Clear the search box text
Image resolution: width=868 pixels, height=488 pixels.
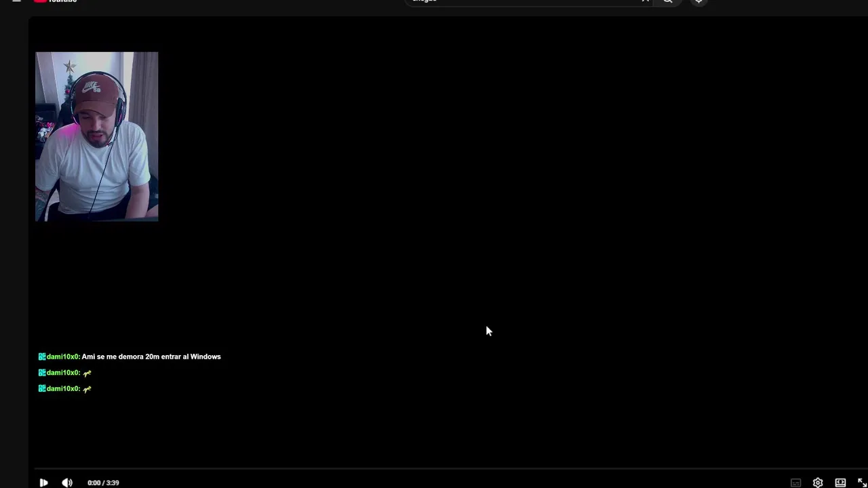click(x=645, y=1)
